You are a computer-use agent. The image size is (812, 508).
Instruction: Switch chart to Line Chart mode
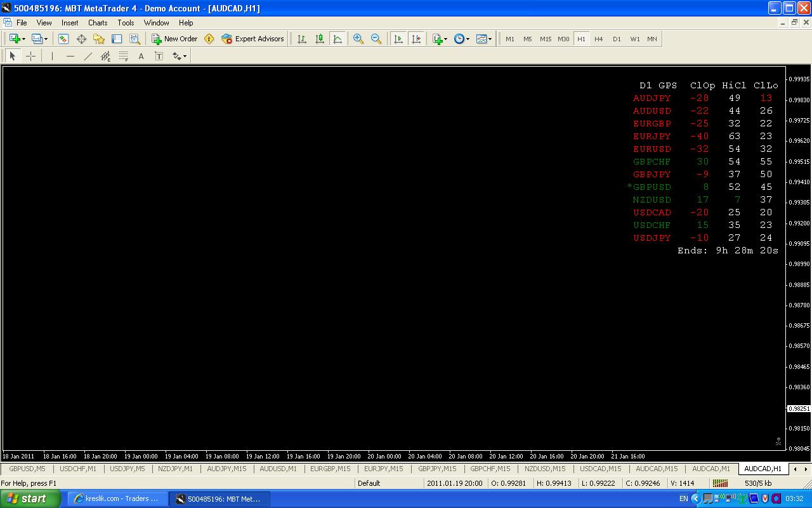[337, 39]
